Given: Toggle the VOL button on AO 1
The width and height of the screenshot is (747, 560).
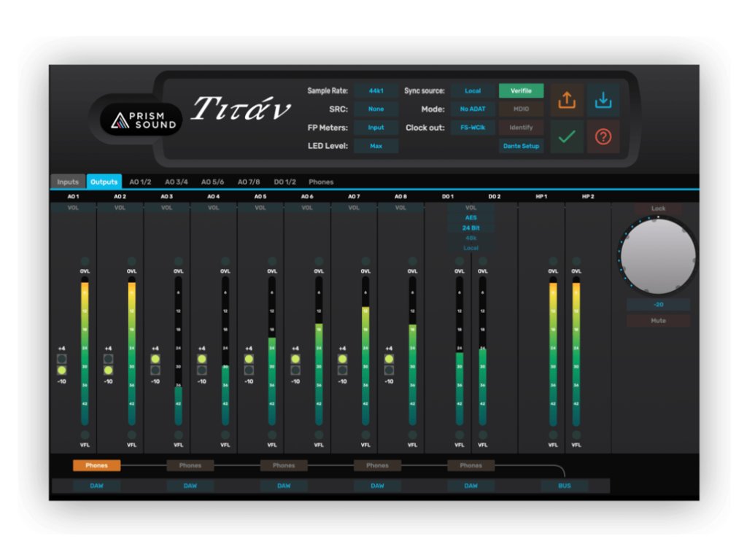Looking at the screenshot, I should (73, 208).
